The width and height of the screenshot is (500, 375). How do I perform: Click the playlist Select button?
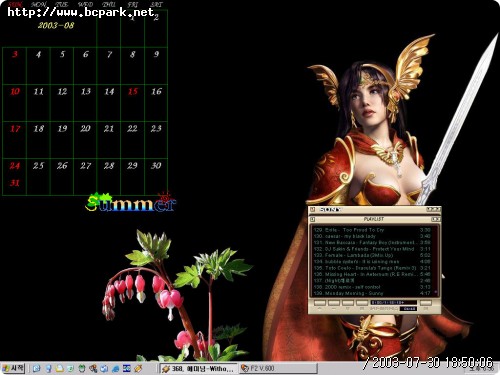pyautogui.click(x=348, y=303)
